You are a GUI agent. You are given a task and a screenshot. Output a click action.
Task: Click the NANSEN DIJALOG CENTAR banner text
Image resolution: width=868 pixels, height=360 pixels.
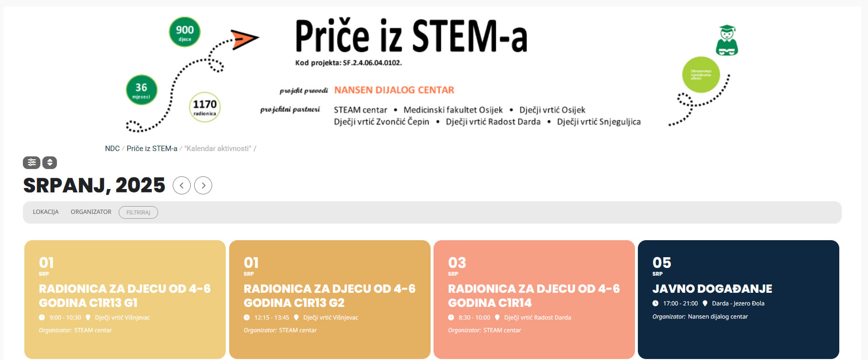point(394,90)
